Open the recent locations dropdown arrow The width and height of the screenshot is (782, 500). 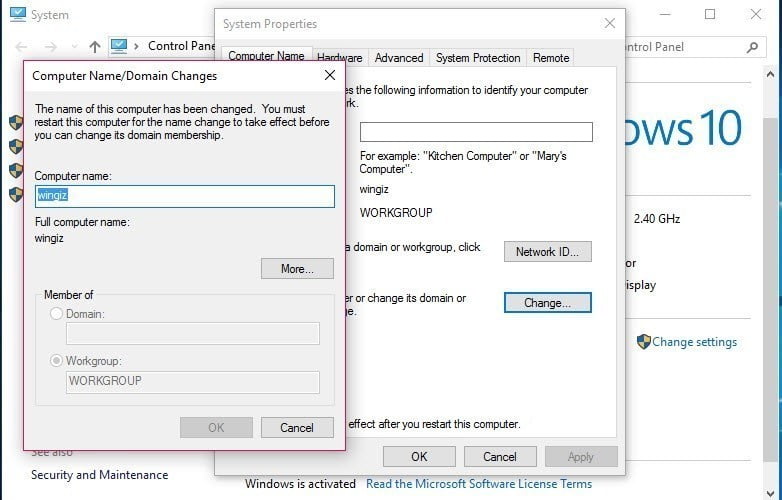(x=73, y=47)
